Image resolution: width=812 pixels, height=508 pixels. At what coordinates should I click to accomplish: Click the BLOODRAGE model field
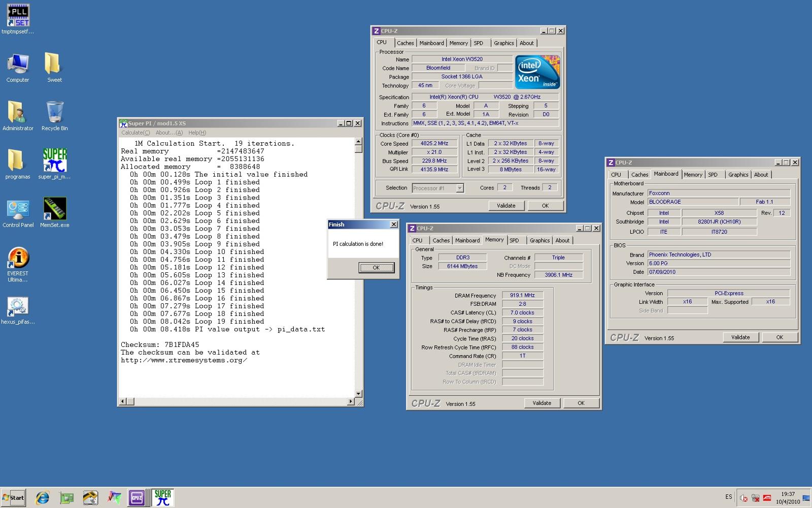[x=693, y=202]
